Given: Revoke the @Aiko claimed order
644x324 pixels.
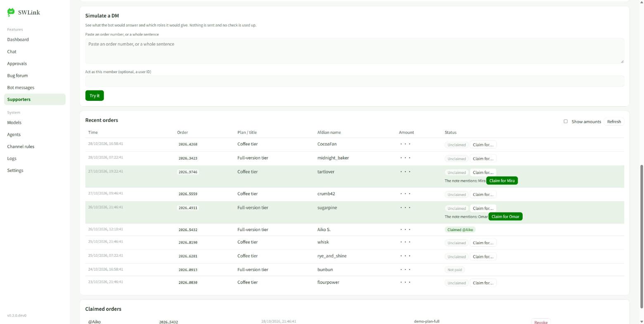Looking at the screenshot, I should (x=541, y=322).
